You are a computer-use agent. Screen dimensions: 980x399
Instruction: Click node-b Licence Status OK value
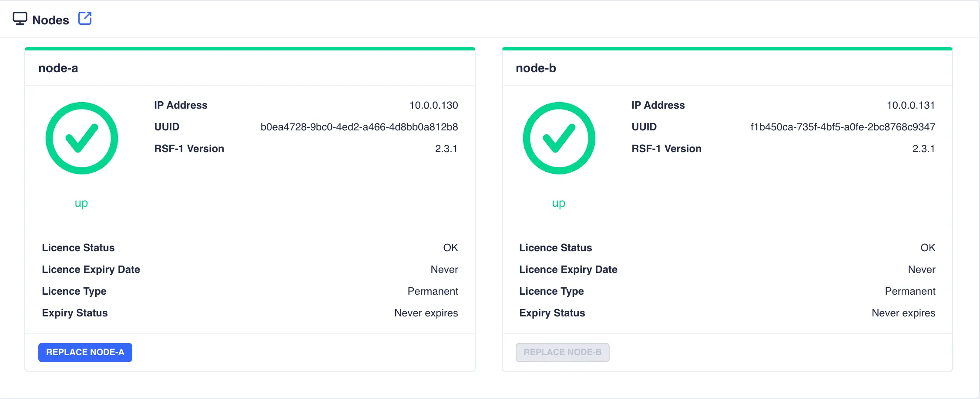pyautogui.click(x=928, y=248)
